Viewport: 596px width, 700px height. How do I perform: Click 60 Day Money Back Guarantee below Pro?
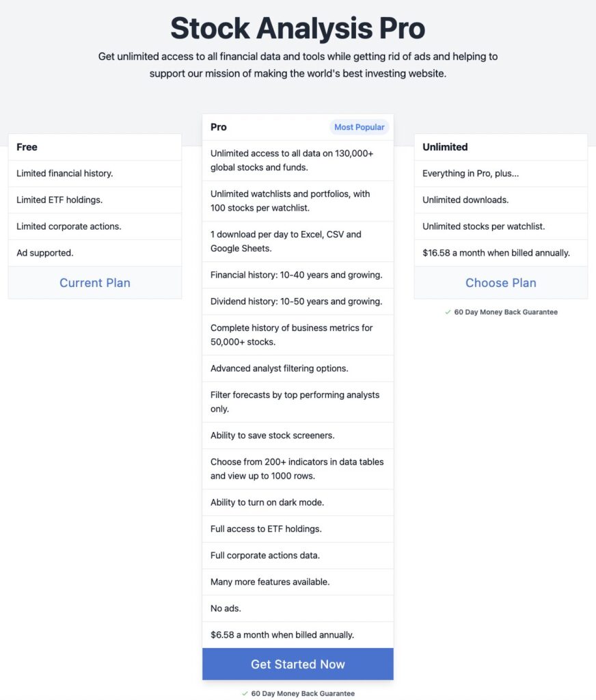pyautogui.click(x=303, y=693)
